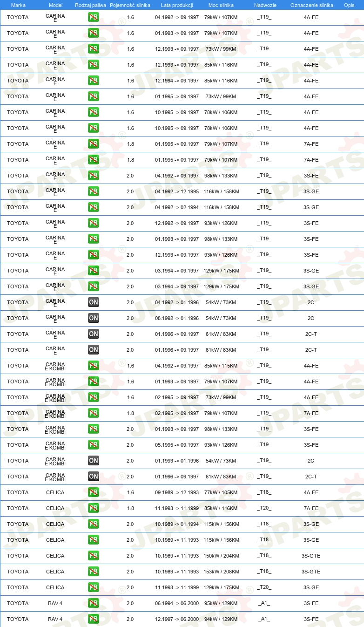Click date cell 09.1989 -> 12.1993
Screen dimensions: 364x627
point(177,492)
